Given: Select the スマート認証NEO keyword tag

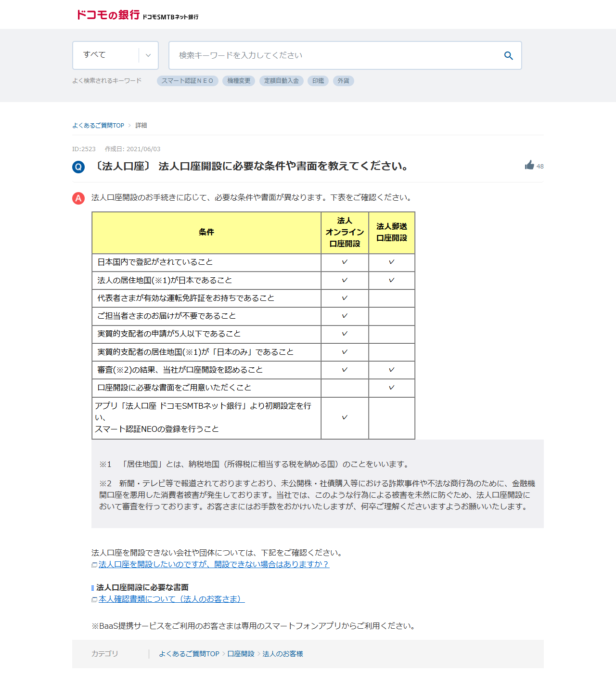Looking at the screenshot, I should pos(188,81).
